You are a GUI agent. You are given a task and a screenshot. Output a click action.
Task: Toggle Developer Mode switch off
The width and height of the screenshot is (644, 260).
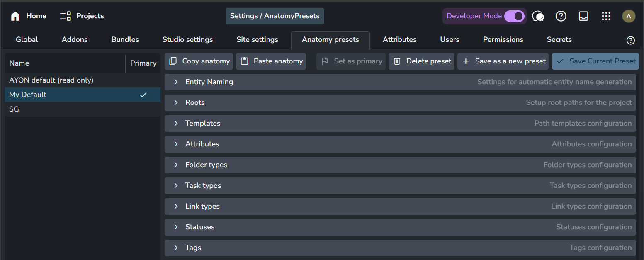click(514, 16)
